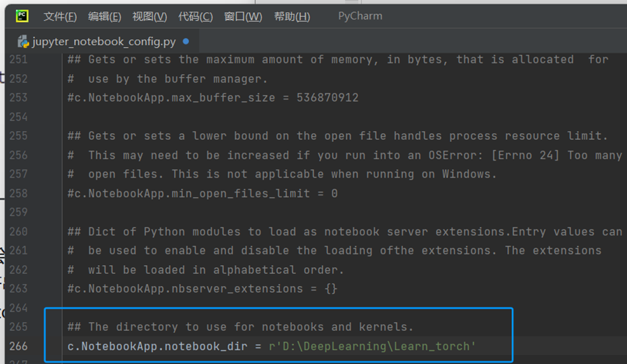Open the 代码(C) menu

point(195,16)
